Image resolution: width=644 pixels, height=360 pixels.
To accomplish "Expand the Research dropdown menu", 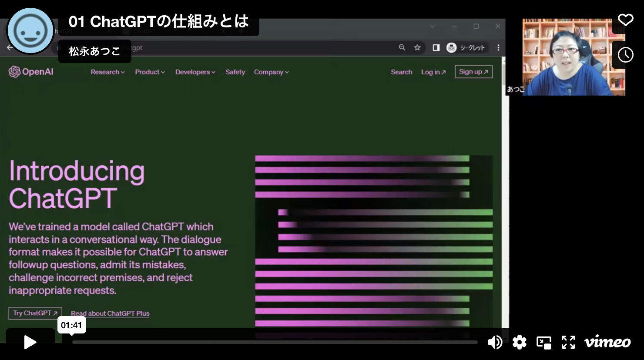I will (x=107, y=72).
